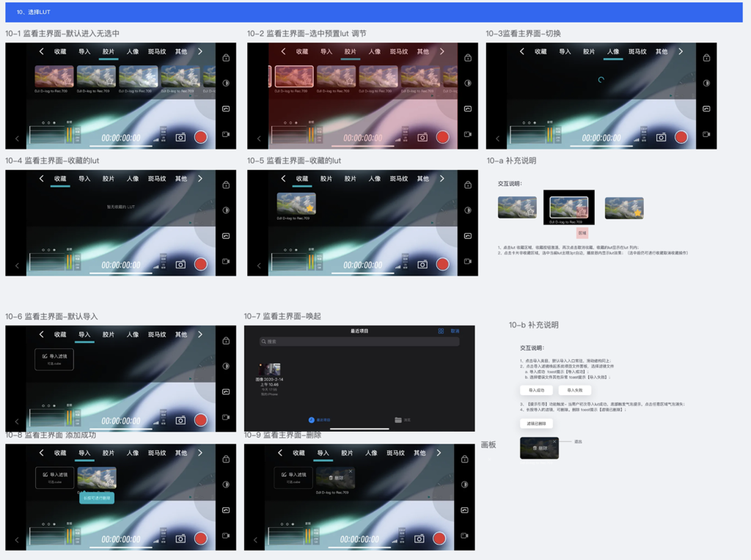The height and width of the screenshot is (560, 751).
Task: Click the 导入滤镜 button in screen 10-6
Action: tap(54, 358)
